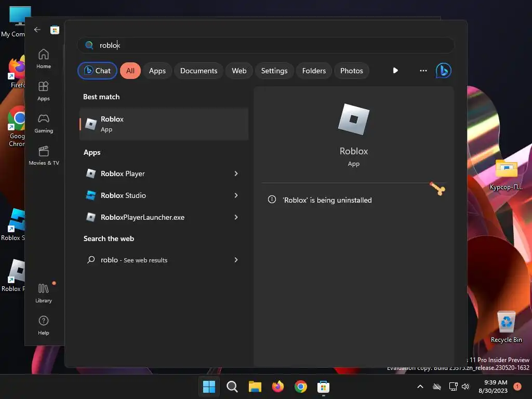Show more filters with the play arrow
Screen dimensions: 532x399
click(395, 71)
